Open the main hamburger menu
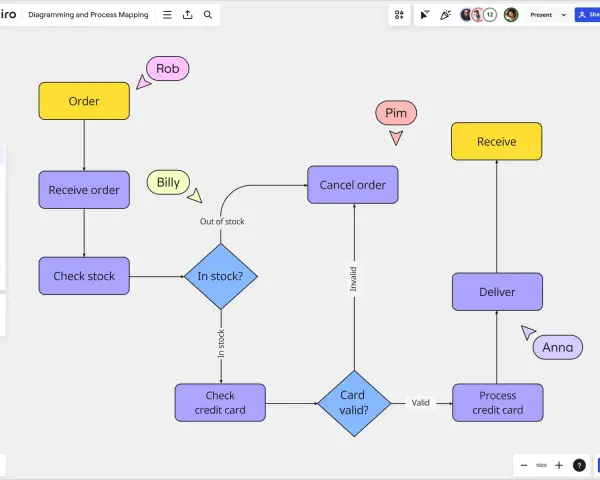Viewport: 600px width, 480px height. (x=167, y=15)
